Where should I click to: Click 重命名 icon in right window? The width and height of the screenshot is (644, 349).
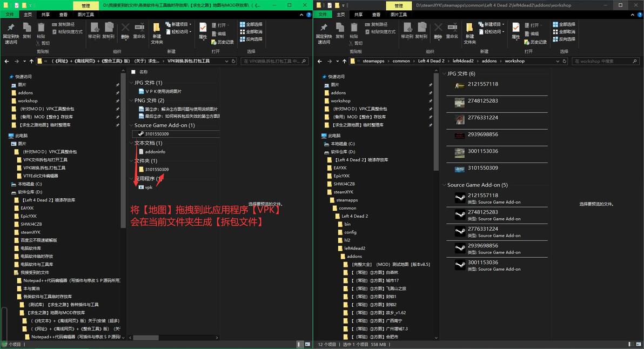pos(452,31)
